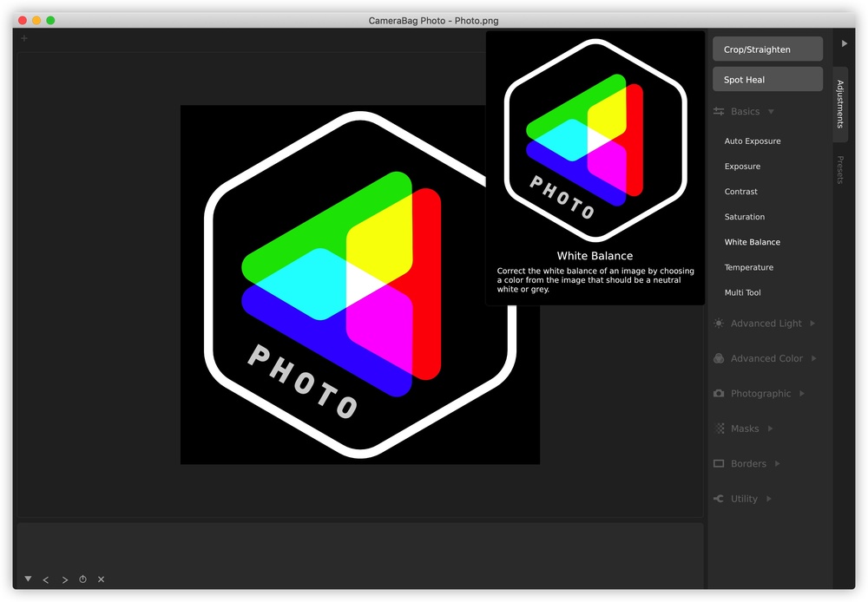The height and width of the screenshot is (602, 868).
Task: Click the Masks label
Action: coord(745,429)
